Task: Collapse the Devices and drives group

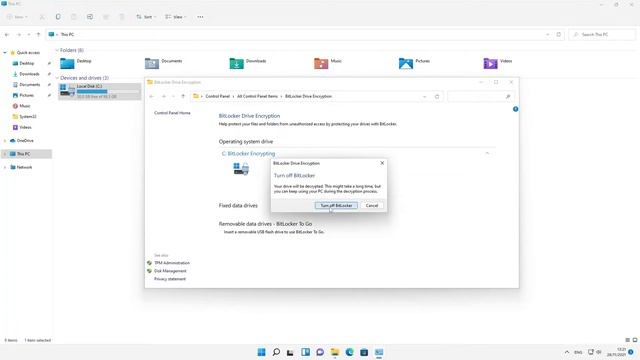Action: pyautogui.click(x=57, y=78)
